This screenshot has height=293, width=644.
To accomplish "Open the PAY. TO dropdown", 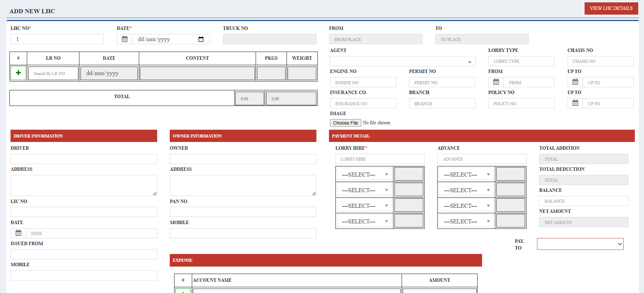I will click(580, 244).
